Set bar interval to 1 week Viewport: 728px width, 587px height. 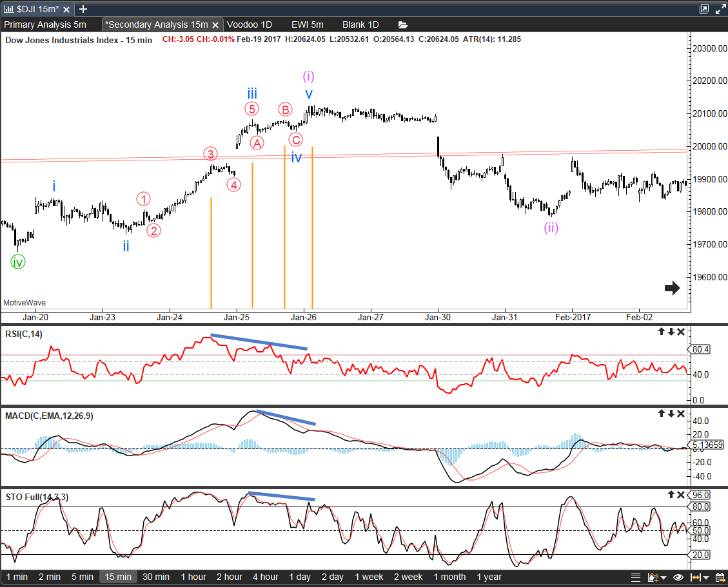pyautogui.click(x=369, y=577)
